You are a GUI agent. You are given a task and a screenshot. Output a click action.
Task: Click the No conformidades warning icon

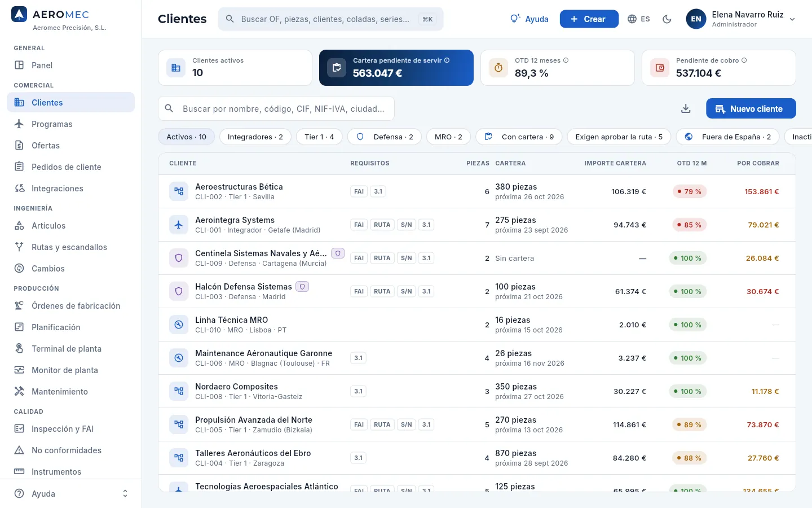(19, 450)
